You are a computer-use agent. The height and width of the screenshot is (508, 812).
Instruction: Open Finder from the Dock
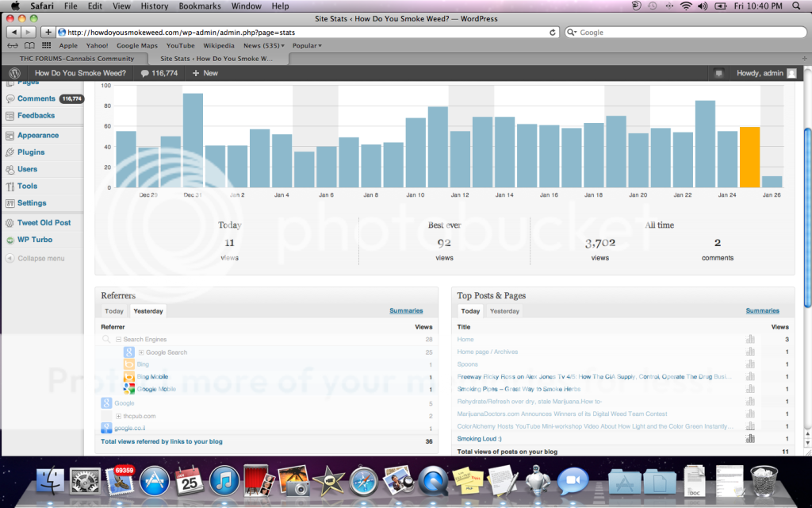[x=50, y=480]
